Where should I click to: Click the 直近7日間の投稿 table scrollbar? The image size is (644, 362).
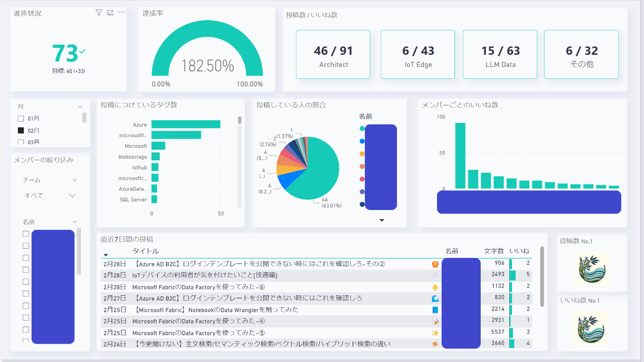click(x=542, y=276)
